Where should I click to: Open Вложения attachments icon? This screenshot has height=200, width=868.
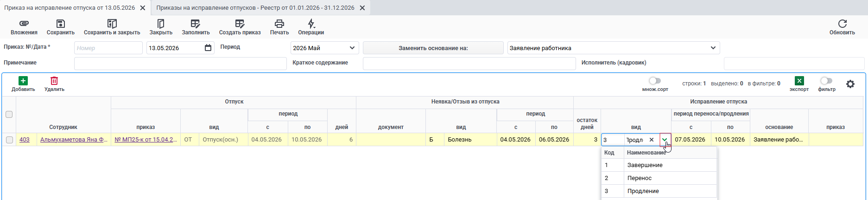24,23
